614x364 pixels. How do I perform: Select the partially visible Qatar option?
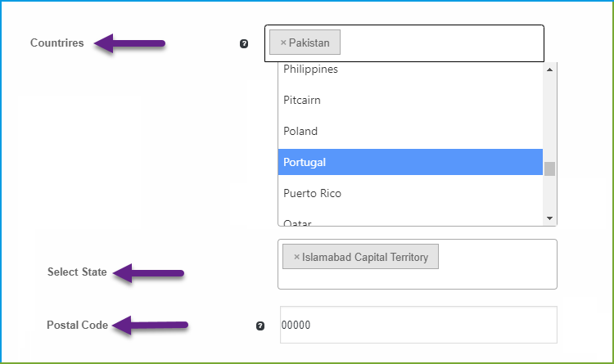point(410,222)
